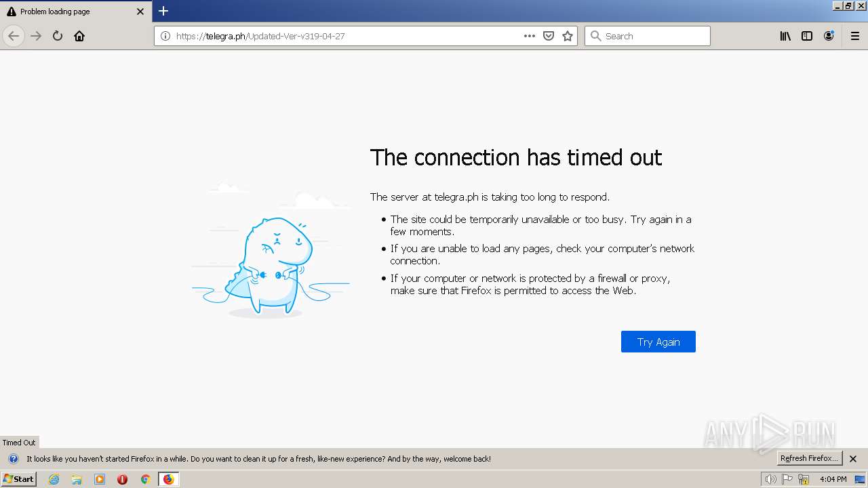
Task: Save page to Pocket
Action: (549, 36)
